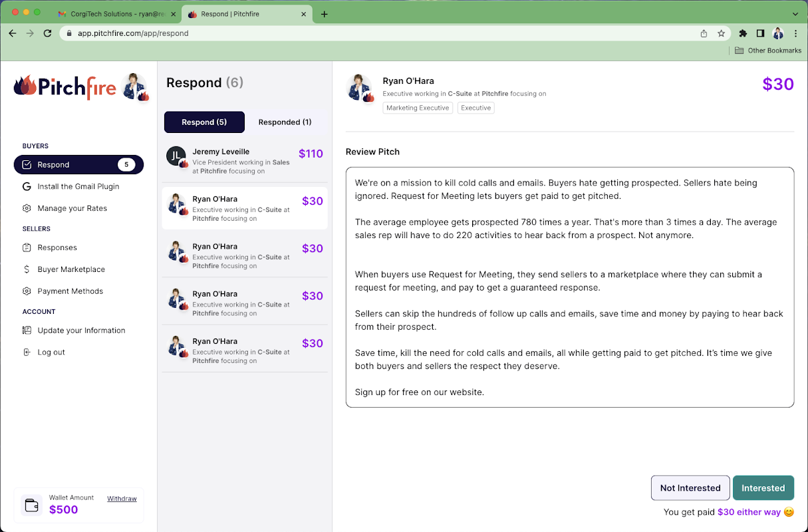Click the JL avatar of Jeremy Leveille

(x=176, y=156)
